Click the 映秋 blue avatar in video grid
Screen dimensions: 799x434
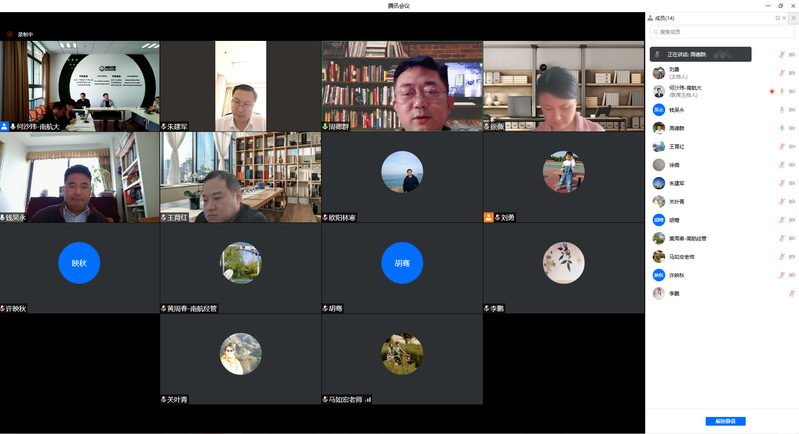click(x=79, y=262)
